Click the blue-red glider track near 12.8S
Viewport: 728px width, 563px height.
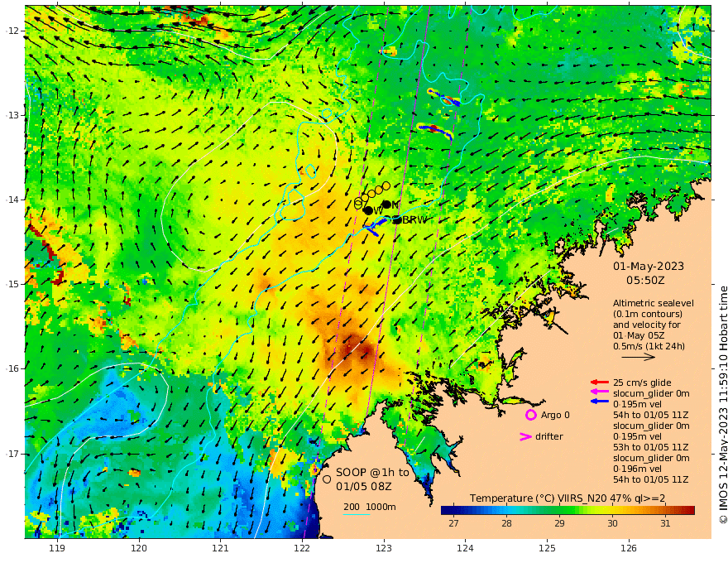444,98
